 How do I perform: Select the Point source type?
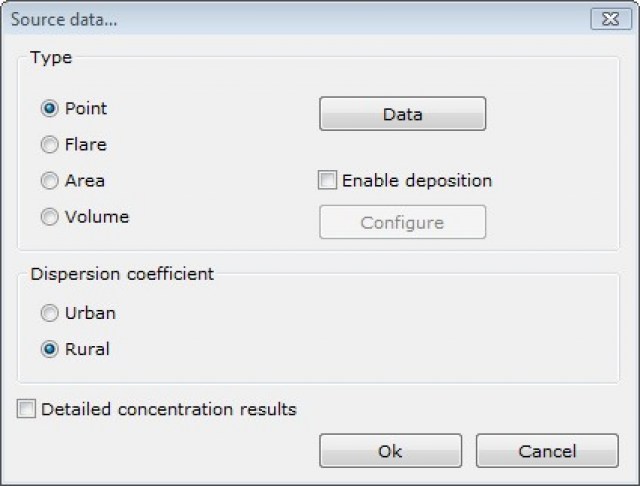point(49,109)
